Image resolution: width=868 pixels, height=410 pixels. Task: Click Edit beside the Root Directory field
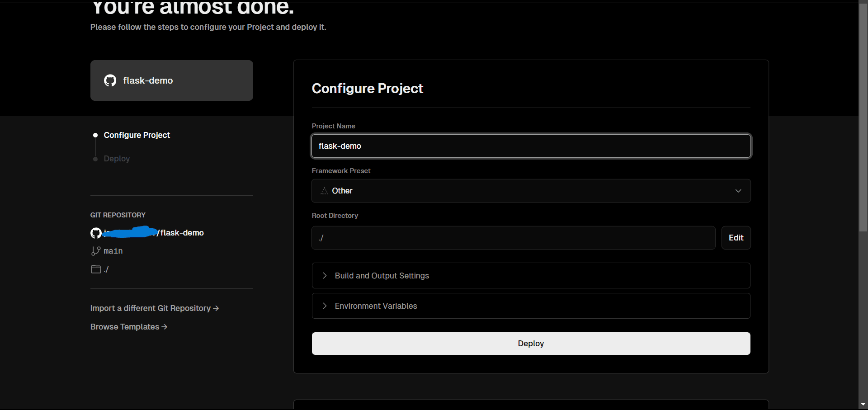point(736,237)
